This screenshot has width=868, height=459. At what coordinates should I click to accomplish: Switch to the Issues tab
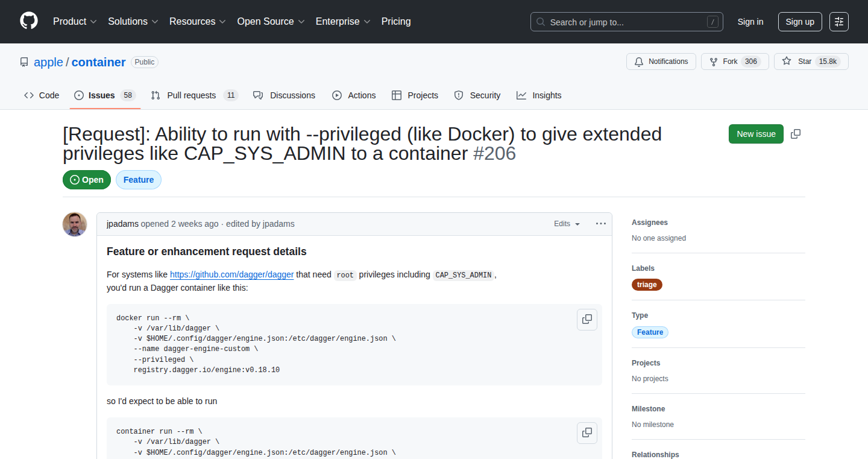point(105,95)
